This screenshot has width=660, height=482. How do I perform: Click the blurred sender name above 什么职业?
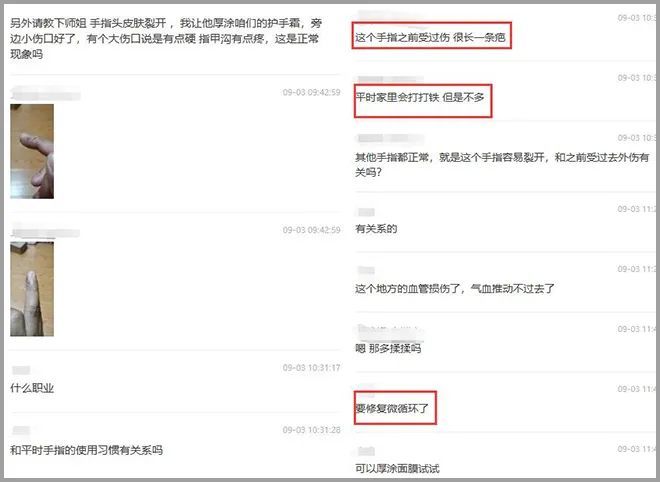pos(21,370)
